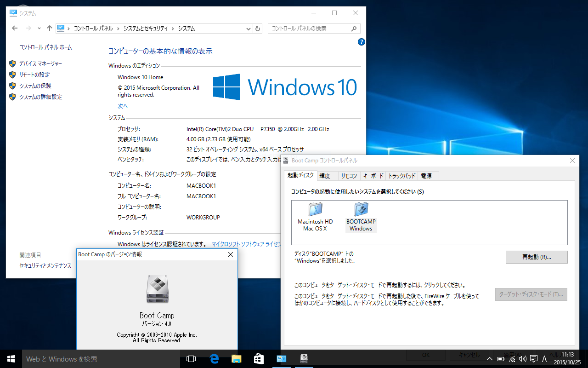Viewport: 588px width, 368px height.
Task: Select the Macintosh HD Mac OS X disk
Action: pos(315,217)
